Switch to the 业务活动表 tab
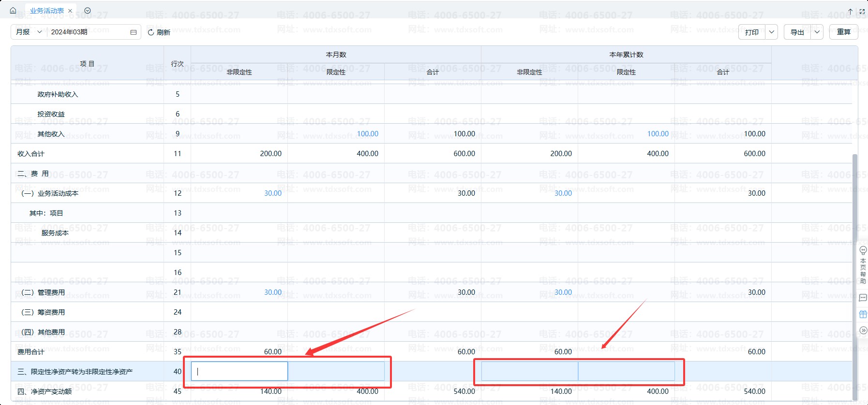868x405 pixels. [47, 11]
